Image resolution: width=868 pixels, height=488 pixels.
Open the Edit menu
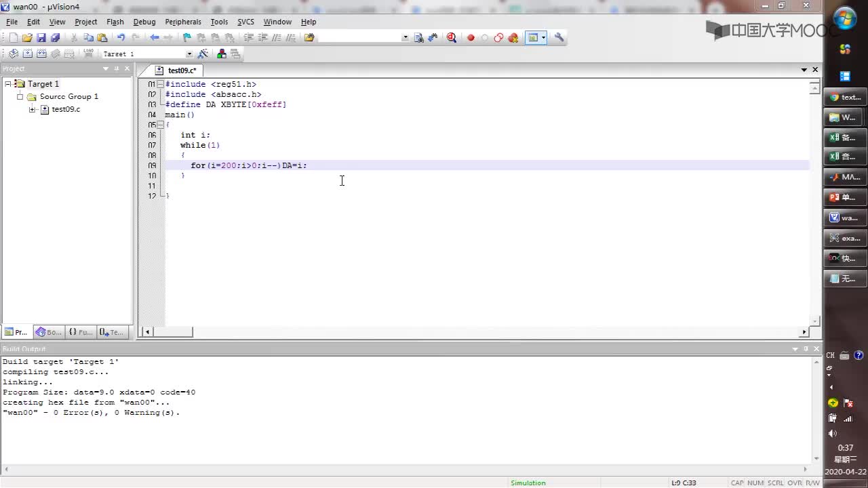pos(33,22)
